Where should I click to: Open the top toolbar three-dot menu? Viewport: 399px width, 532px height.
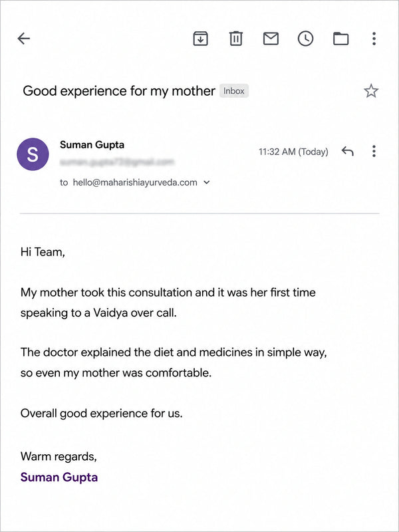[374, 39]
